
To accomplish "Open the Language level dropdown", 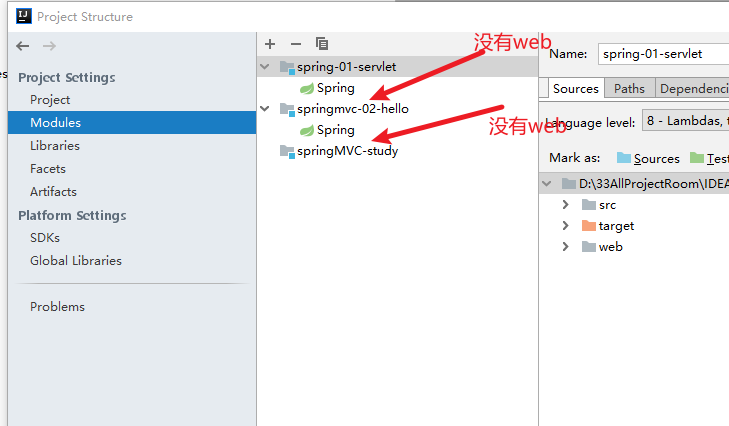I will click(685, 121).
